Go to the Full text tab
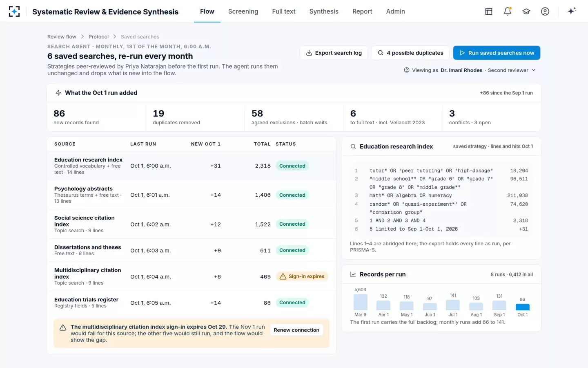 pyautogui.click(x=284, y=11)
